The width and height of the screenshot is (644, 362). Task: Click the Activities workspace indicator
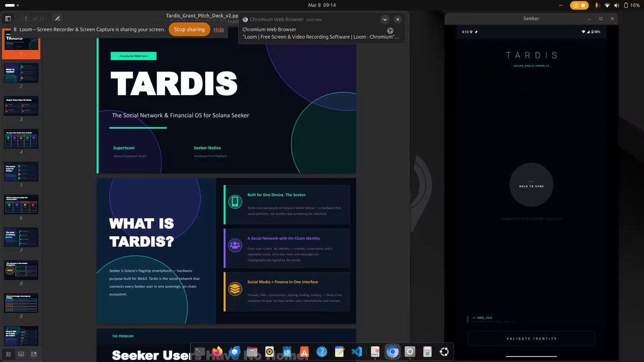(x=12, y=5)
